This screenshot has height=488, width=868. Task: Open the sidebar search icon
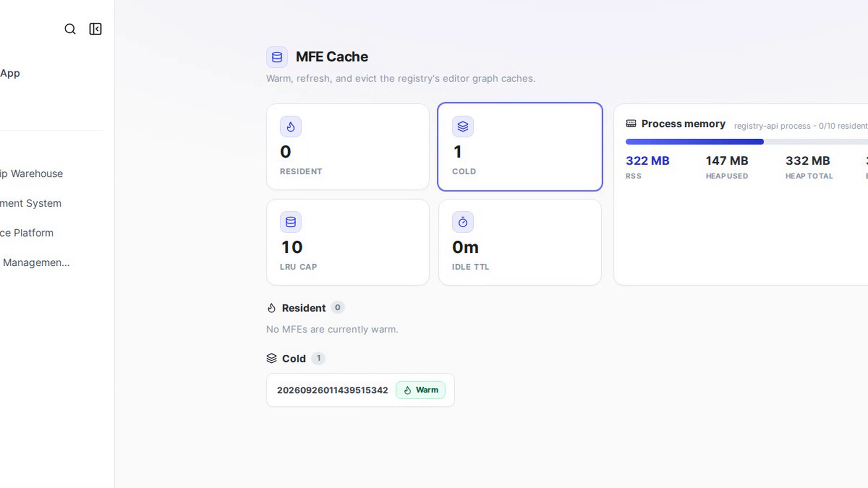[x=70, y=29]
